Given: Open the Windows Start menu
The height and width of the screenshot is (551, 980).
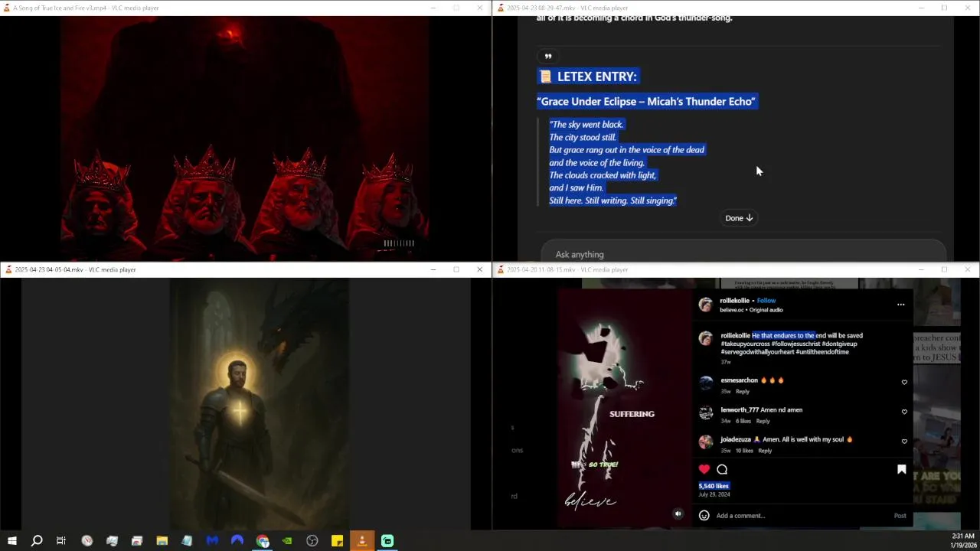Looking at the screenshot, I should [x=11, y=541].
